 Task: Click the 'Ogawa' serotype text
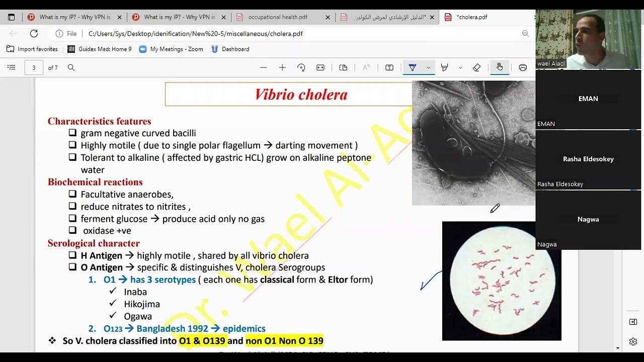click(x=138, y=317)
